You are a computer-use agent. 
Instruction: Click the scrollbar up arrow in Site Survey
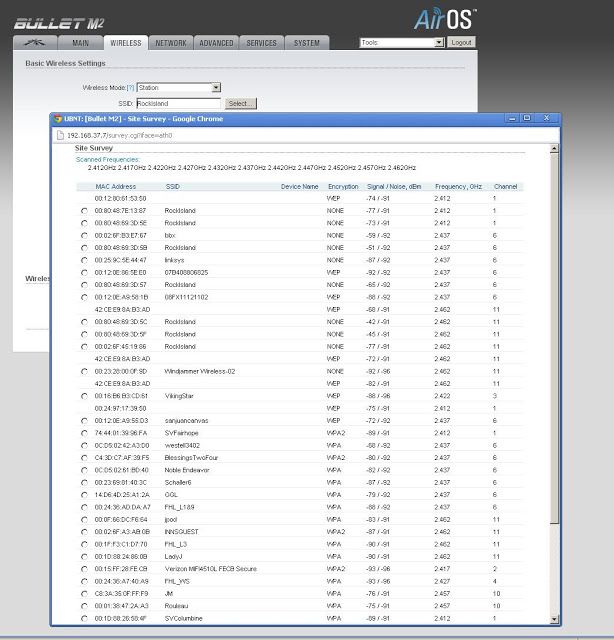[554, 149]
